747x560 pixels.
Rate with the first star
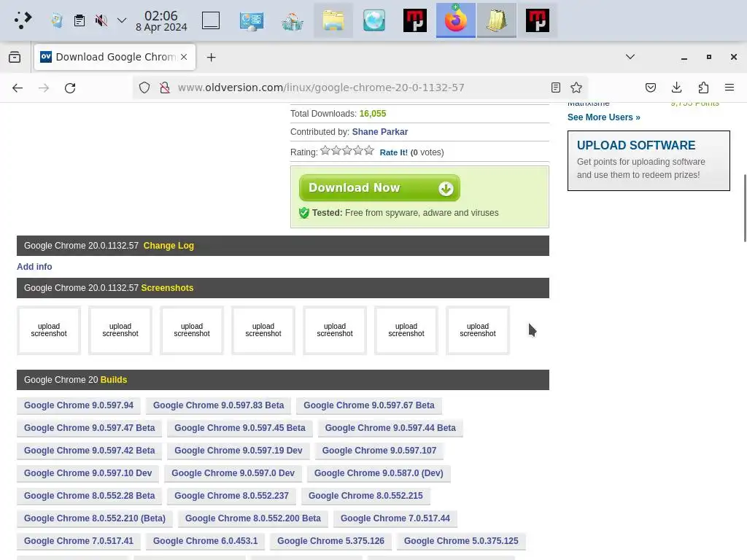pyautogui.click(x=325, y=150)
